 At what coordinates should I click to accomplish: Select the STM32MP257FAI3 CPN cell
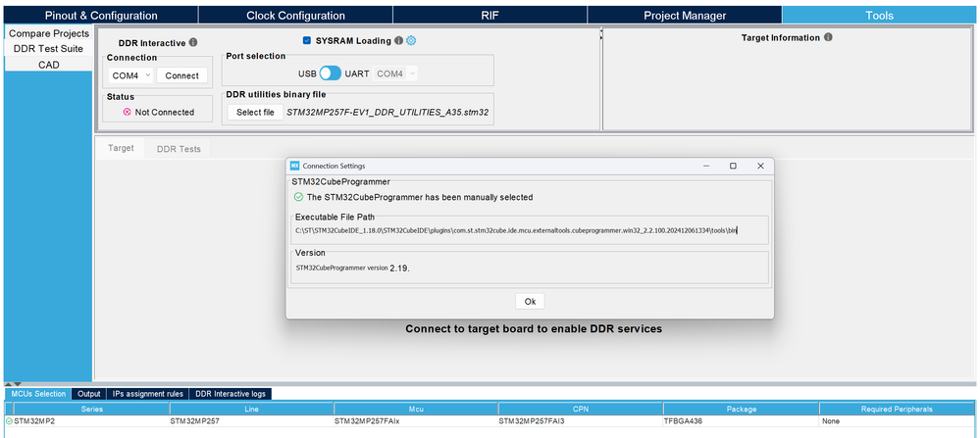581,421
